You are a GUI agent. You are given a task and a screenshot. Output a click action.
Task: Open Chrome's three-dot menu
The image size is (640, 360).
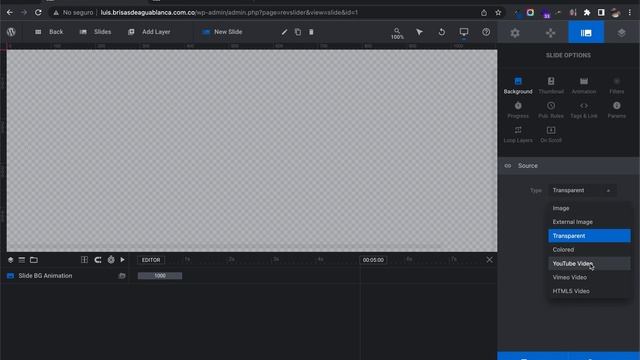tap(630, 13)
